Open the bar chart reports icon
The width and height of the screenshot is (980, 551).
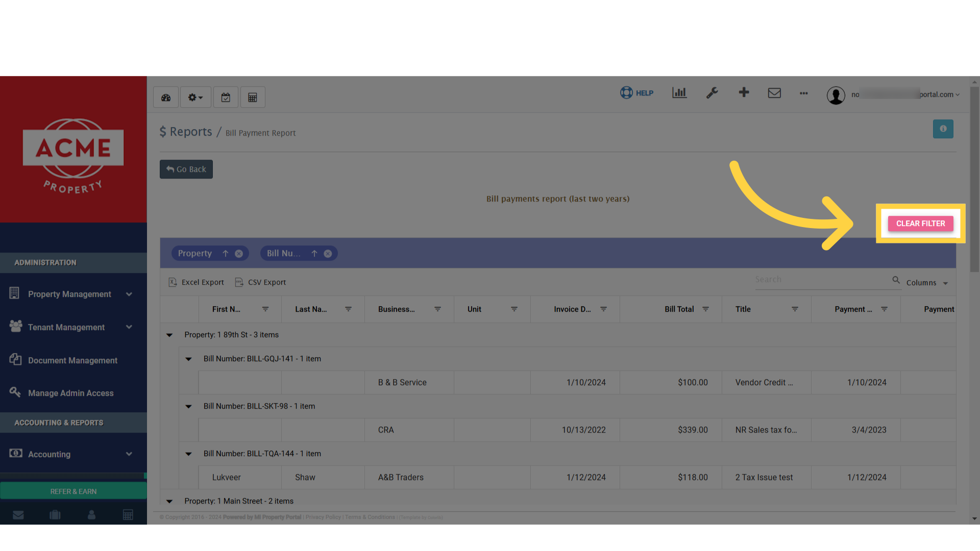[x=679, y=93]
